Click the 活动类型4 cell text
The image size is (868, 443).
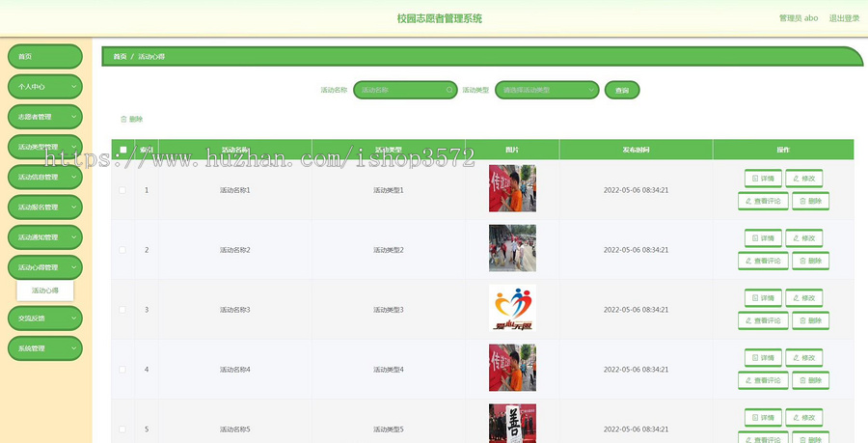(388, 370)
